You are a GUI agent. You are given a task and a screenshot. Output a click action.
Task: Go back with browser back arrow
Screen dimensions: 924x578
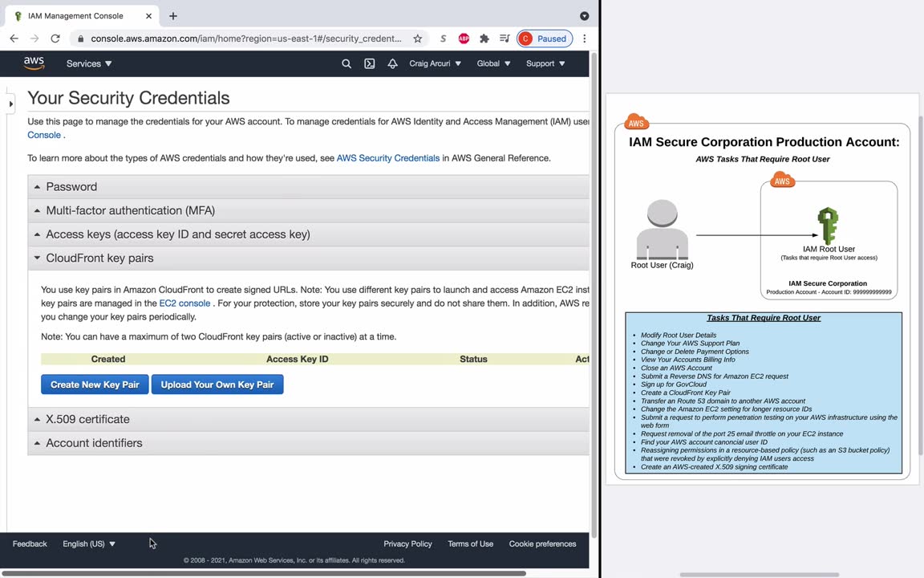pyautogui.click(x=14, y=39)
